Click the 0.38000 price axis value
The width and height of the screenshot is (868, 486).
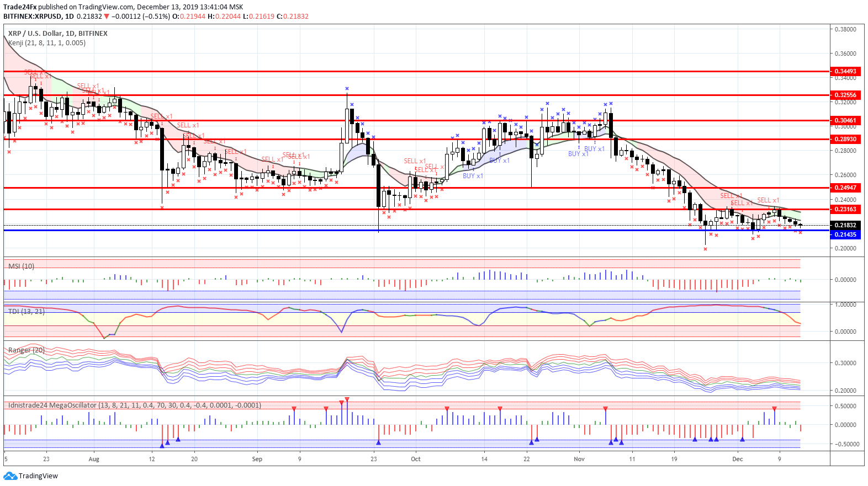click(x=845, y=29)
